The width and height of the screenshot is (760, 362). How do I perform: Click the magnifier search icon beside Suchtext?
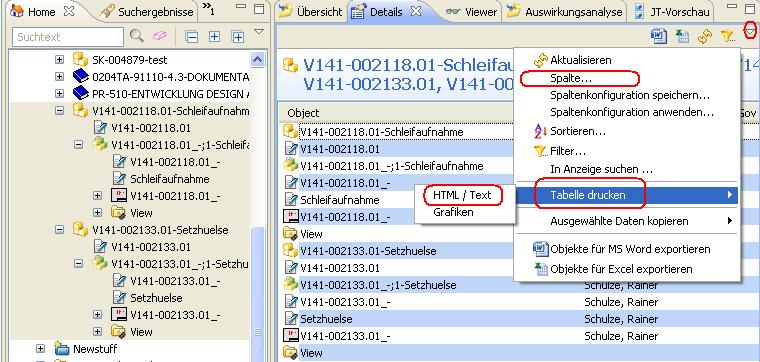(x=137, y=35)
